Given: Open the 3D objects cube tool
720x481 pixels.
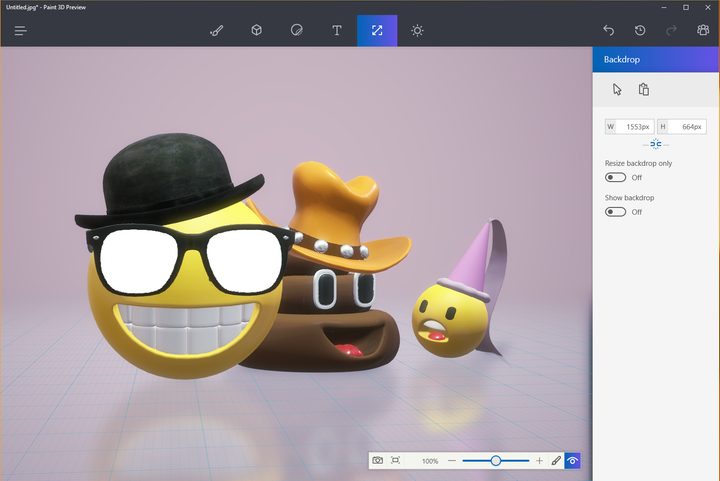Looking at the screenshot, I should [x=257, y=30].
